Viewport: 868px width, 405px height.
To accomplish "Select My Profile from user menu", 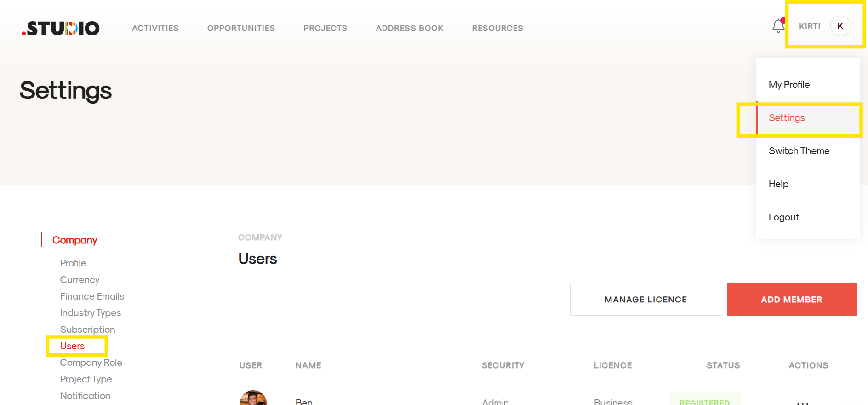I will (x=789, y=85).
